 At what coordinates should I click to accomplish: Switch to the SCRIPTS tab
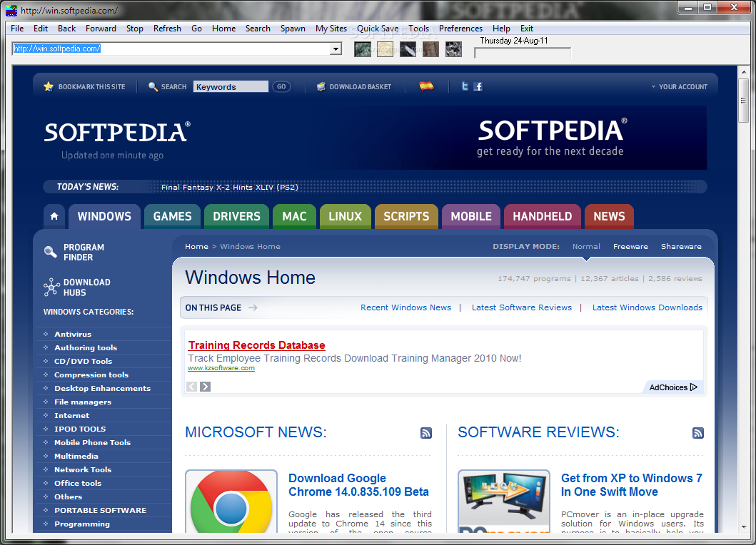tap(406, 216)
